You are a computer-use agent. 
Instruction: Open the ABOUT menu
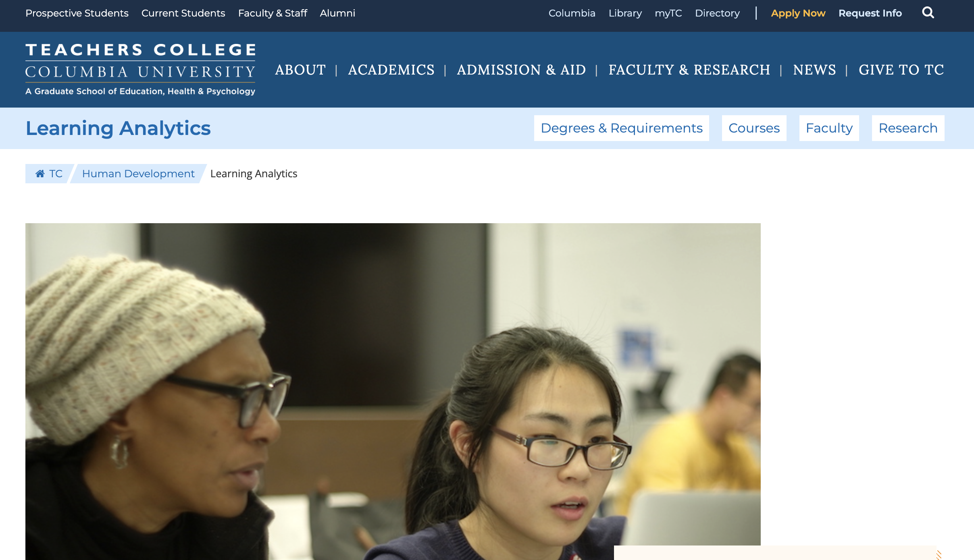(300, 70)
